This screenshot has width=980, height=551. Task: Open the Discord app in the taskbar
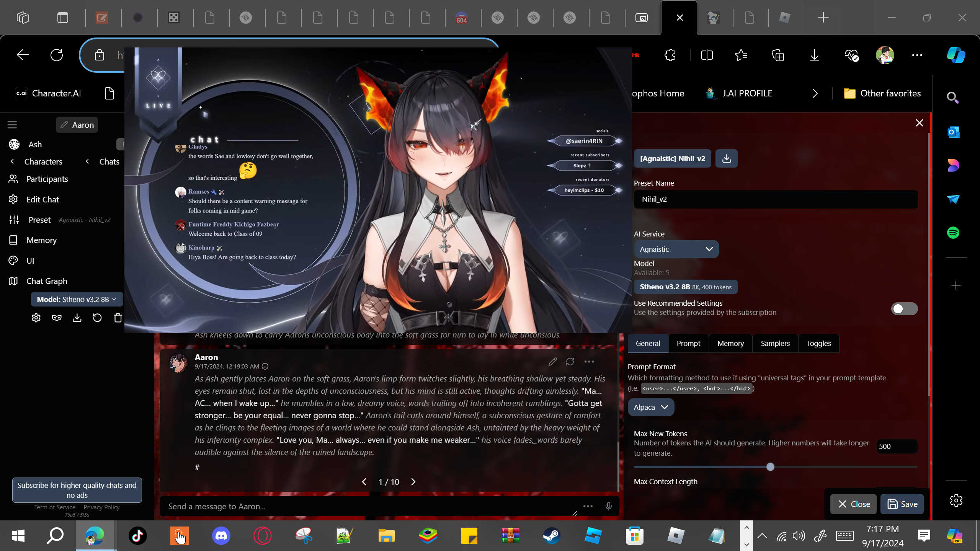(221, 535)
